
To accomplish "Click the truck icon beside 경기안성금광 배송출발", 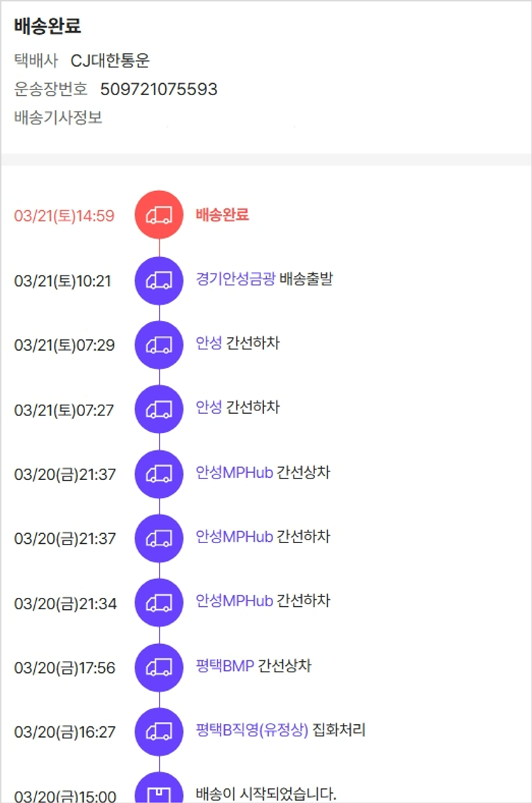I will pyautogui.click(x=159, y=280).
